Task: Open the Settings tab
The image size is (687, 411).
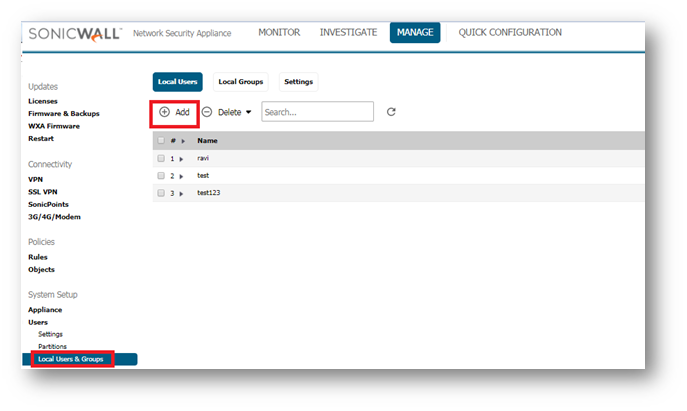Action: point(298,82)
